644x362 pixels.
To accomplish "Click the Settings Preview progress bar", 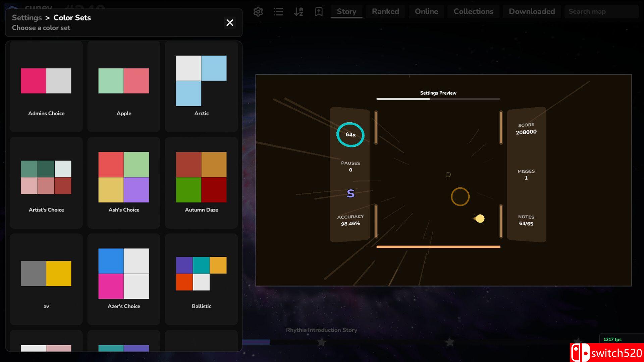I will coord(438,99).
